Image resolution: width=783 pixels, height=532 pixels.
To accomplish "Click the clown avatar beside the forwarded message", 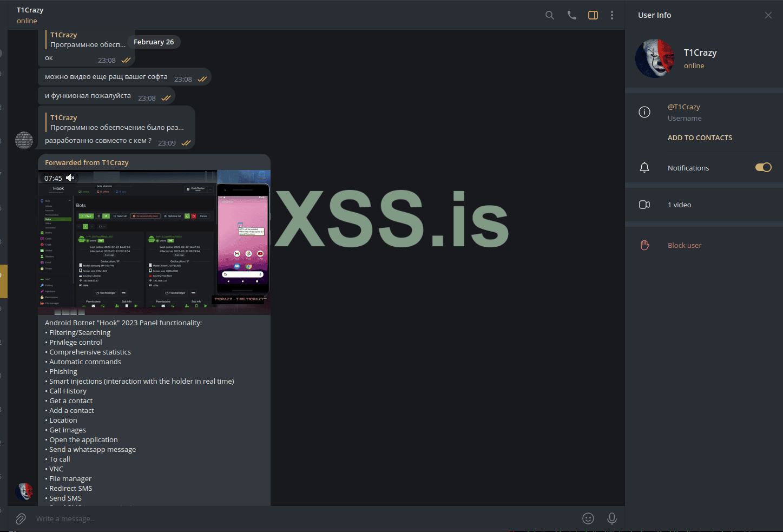I will 24,492.
